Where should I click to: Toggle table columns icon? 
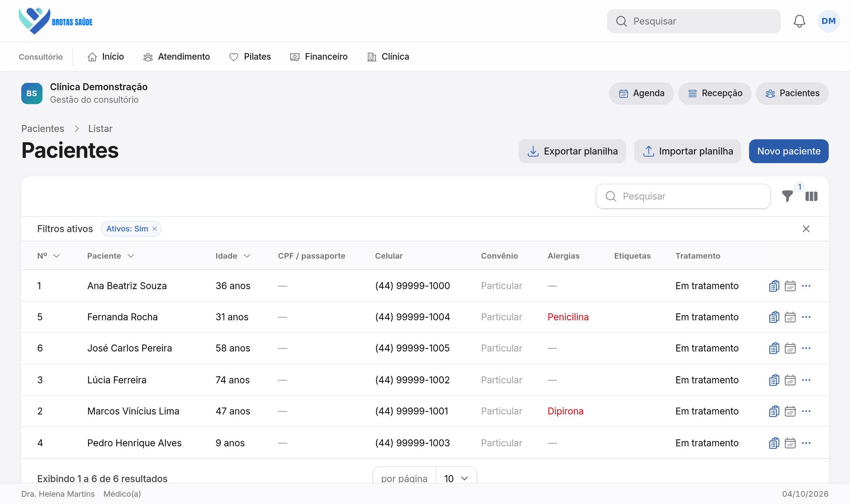pyautogui.click(x=811, y=196)
